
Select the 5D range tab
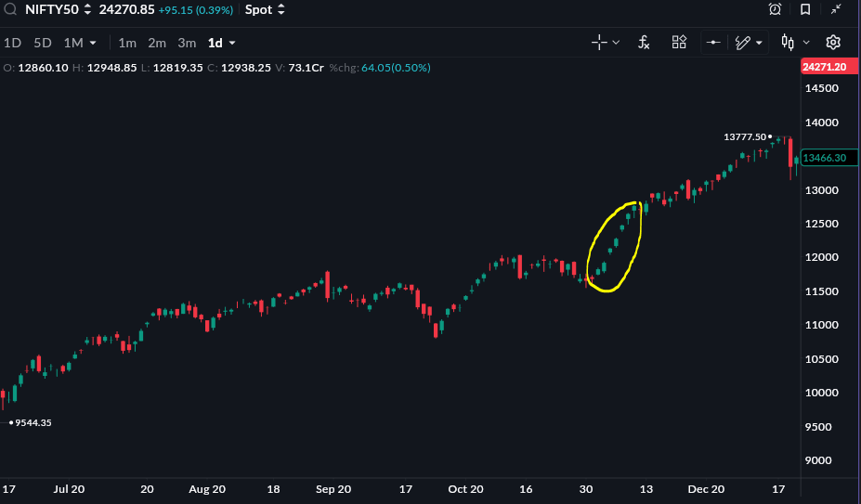tap(43, 43)
